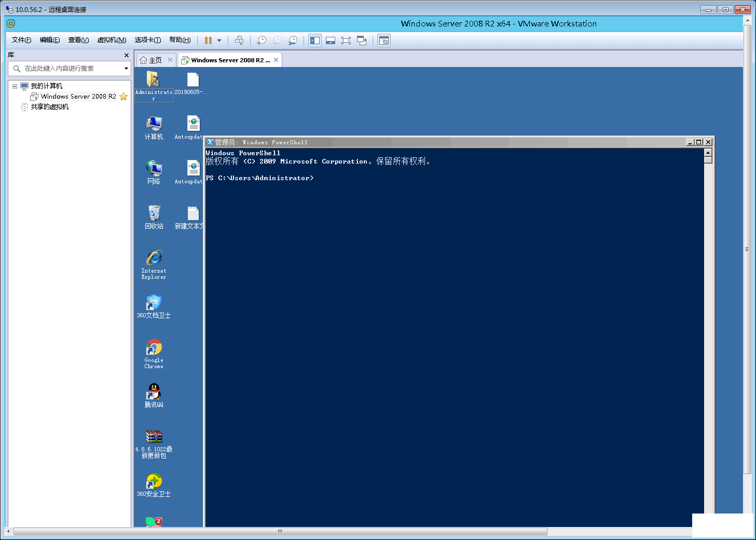Viewport: 756px width, 540px height.
Task: Open the power options dropdown arrow
Action: tap(219, 40)
